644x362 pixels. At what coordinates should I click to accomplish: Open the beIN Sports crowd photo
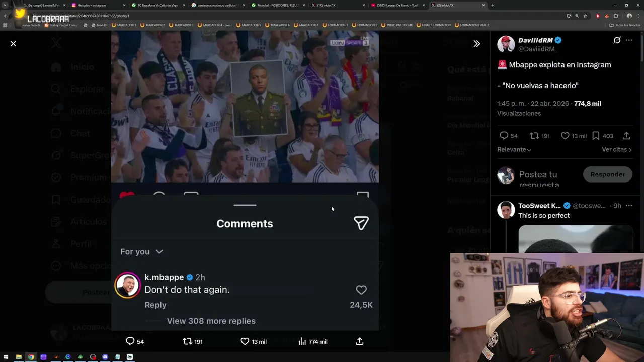245,106
